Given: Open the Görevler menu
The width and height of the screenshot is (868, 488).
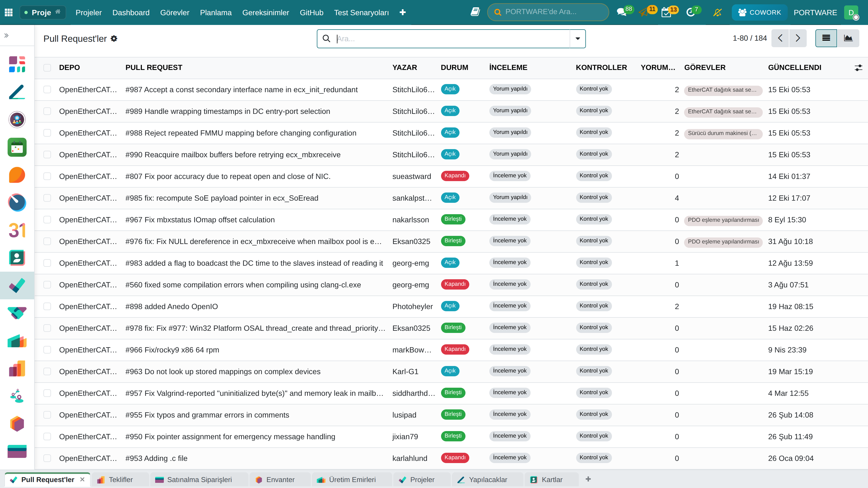Looking at the screenshot, I should (x=174, y=12).
